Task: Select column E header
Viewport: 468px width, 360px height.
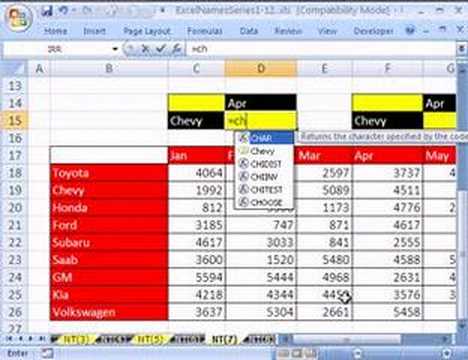Action: coord(324,69)
